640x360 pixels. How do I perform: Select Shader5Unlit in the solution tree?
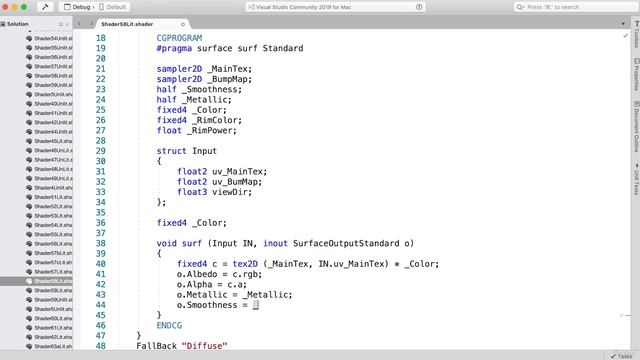53,309
